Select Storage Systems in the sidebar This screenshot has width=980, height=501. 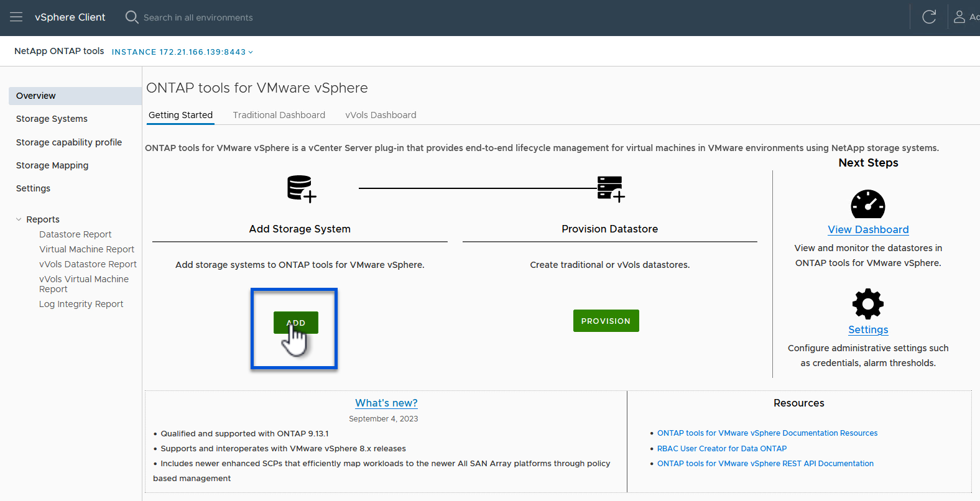point(52,119)
